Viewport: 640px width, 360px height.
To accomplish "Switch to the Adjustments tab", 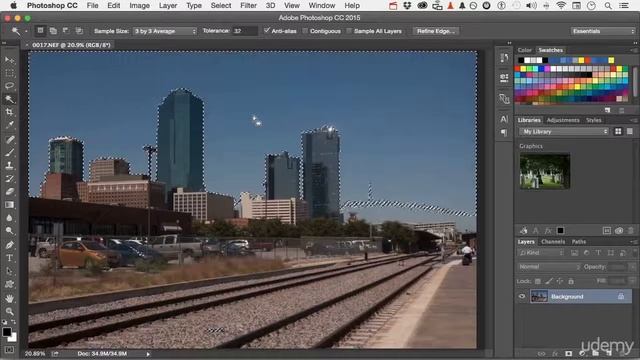I will 563,120.
